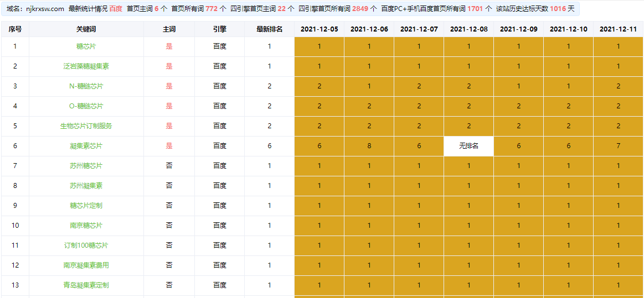Click the 2021-12-08 date column header

click(468, 29)
